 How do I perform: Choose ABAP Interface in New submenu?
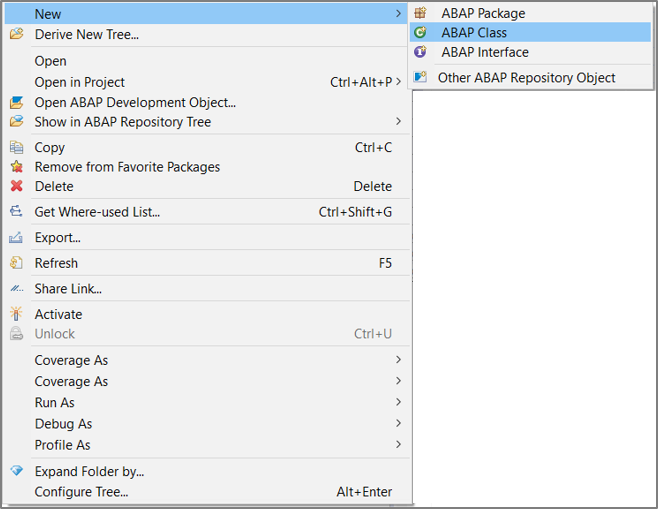530,52
